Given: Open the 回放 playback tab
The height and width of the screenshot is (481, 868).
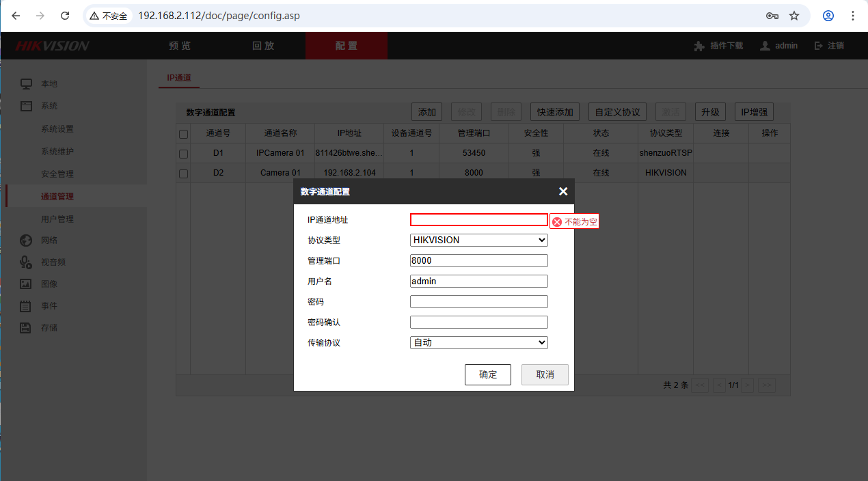Looking at the screenshot, I should point(263,46).
